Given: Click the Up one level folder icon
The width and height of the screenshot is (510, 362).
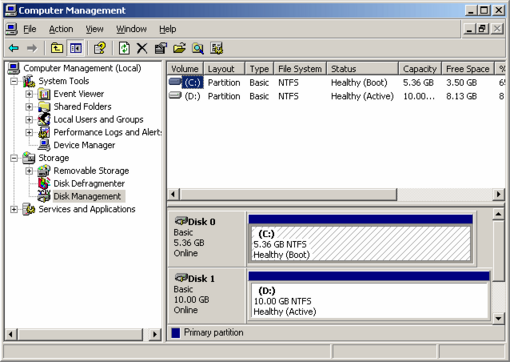Looking at the screenshot, I should pyautogui.click(x=57, y=49).
